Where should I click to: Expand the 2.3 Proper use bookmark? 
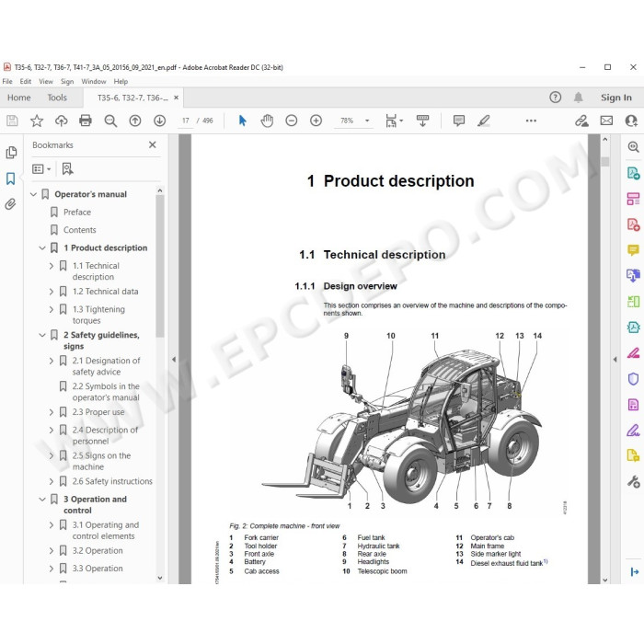click(x=52, y=412)
